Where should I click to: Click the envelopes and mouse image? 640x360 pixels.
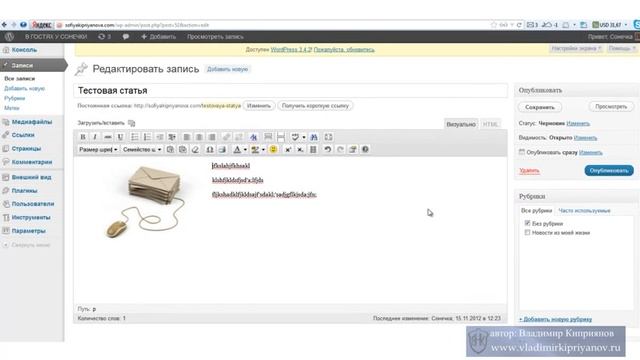pos(145,202)
